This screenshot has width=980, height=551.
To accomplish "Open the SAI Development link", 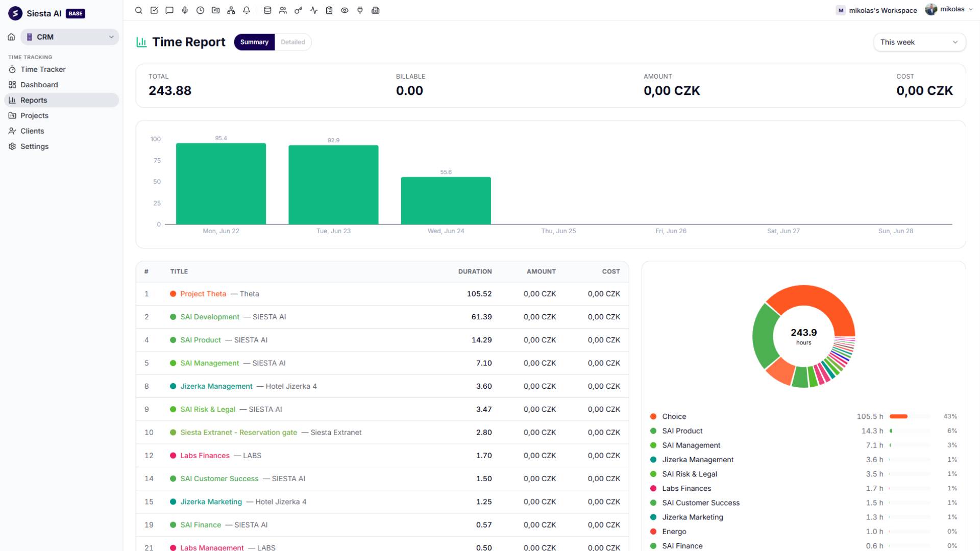I will coord(210,317).
